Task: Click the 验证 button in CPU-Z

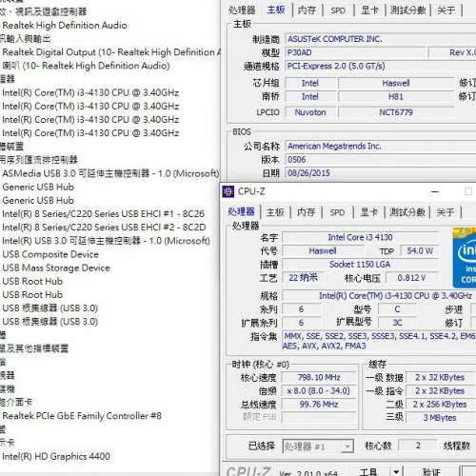Action: pyautogui.click(x=431, y=472)
